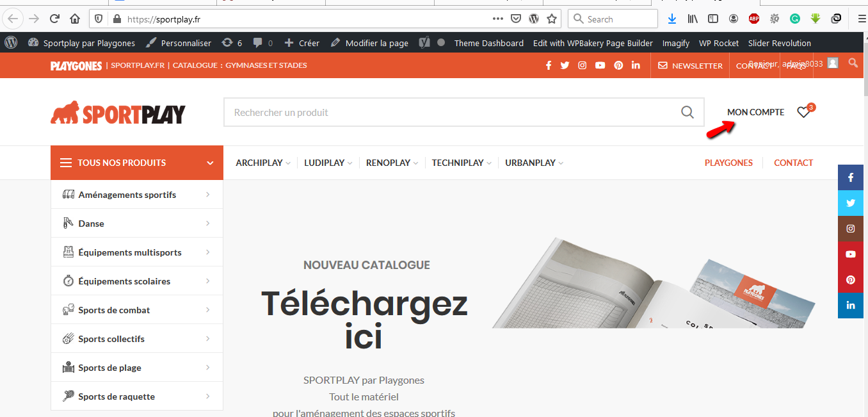
Task: Open floating YouTube side button
Action: (851, 254)
